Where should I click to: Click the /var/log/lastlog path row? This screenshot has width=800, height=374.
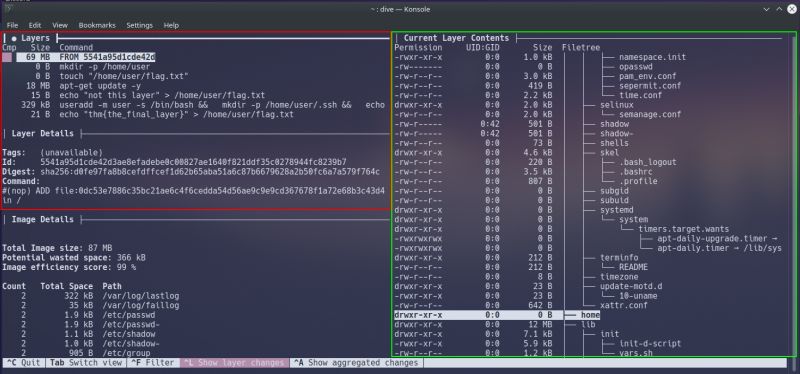[91, 296]
